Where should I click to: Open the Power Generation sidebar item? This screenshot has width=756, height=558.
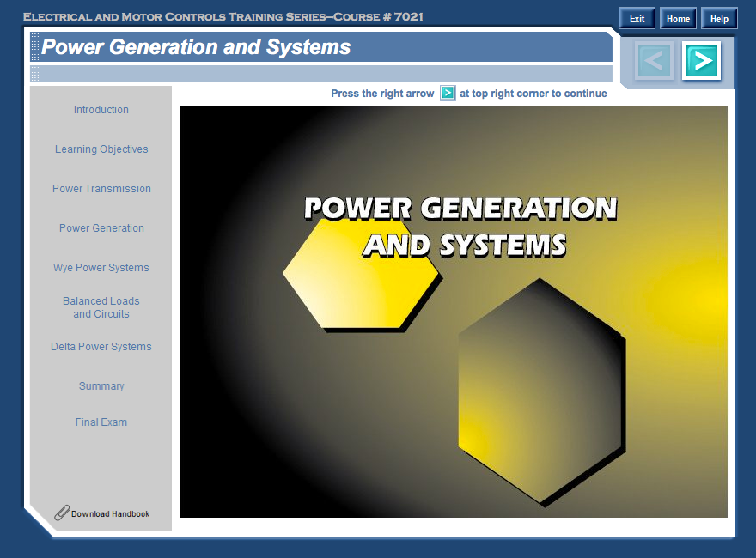101,228
